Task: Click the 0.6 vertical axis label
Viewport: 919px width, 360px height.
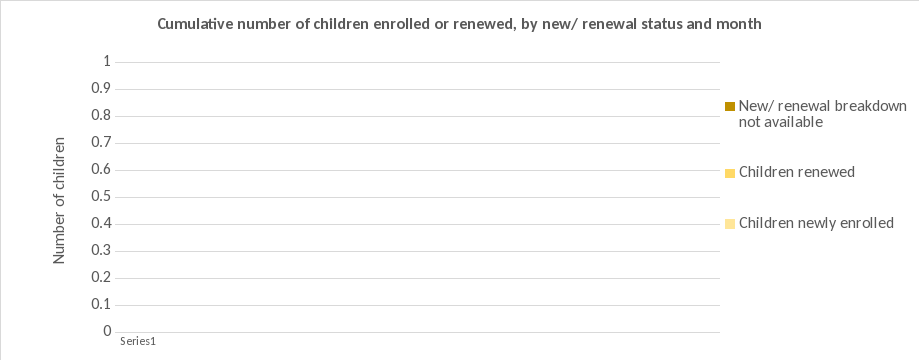Action: tap(99, 170)
